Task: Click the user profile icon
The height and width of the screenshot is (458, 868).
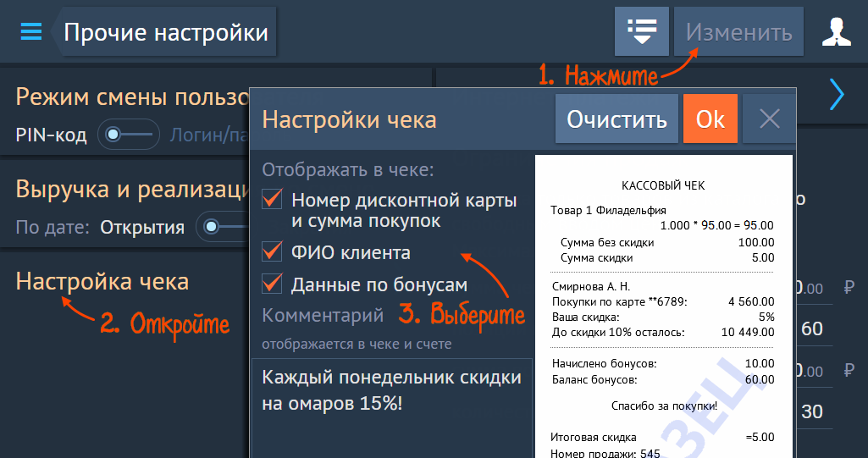Action: [x=836, y=32]
